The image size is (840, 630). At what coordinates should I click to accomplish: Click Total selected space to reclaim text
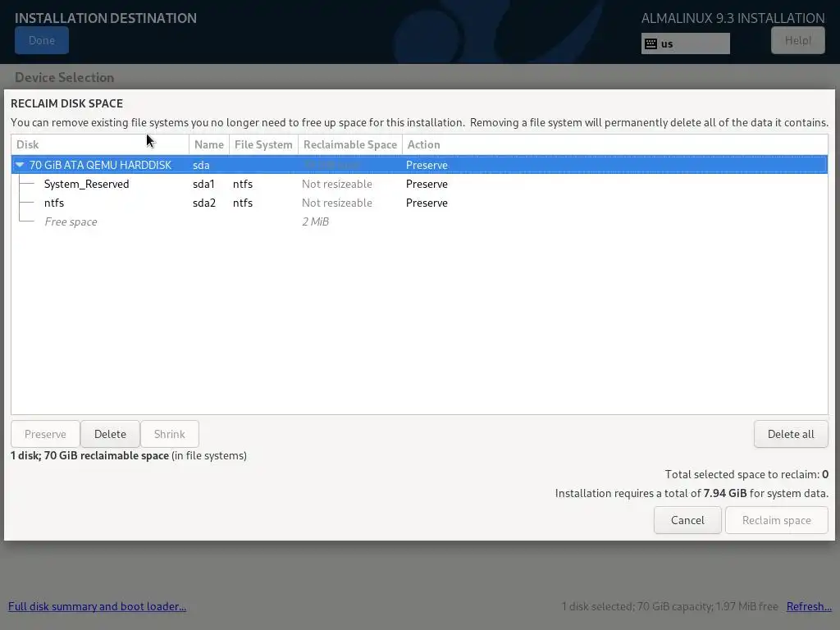click(746, 474)
